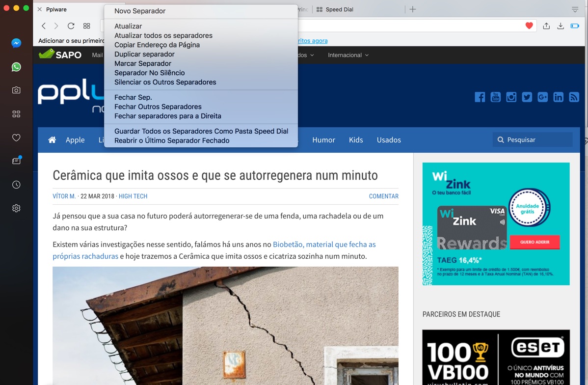Open browser settings via the gear icon
Viewport: 588px width, 385px height.
coord(16,208)
